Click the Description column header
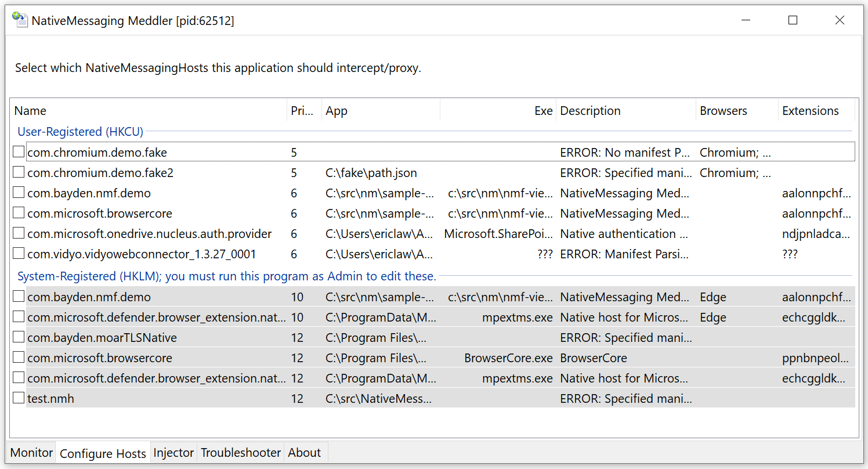 point(626,111)
